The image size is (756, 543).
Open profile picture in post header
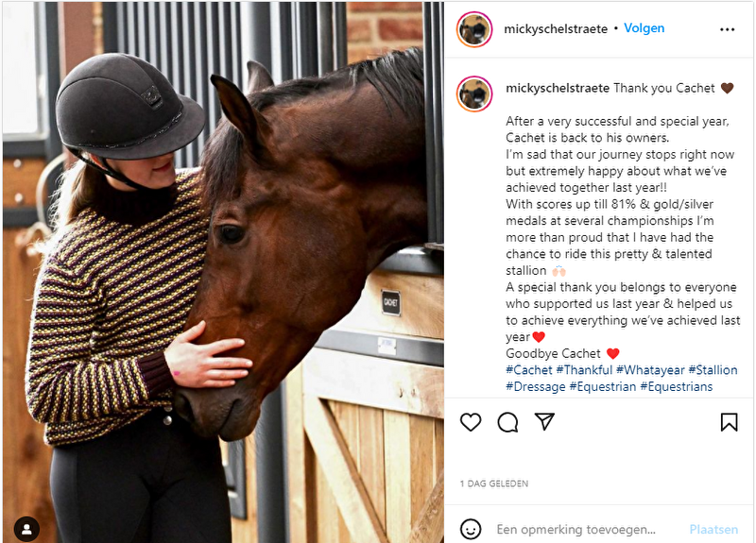[x=474, y=29]
